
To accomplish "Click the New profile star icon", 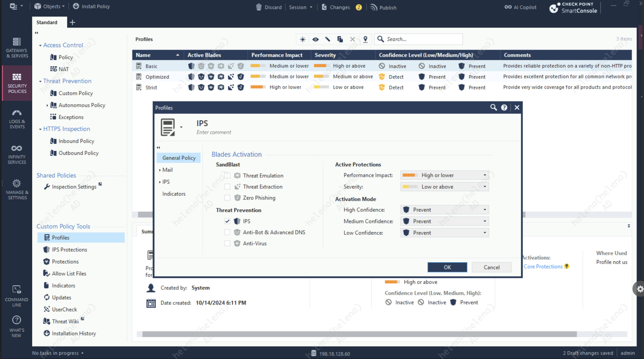I will pyautogui.click(x=302, y=39).
